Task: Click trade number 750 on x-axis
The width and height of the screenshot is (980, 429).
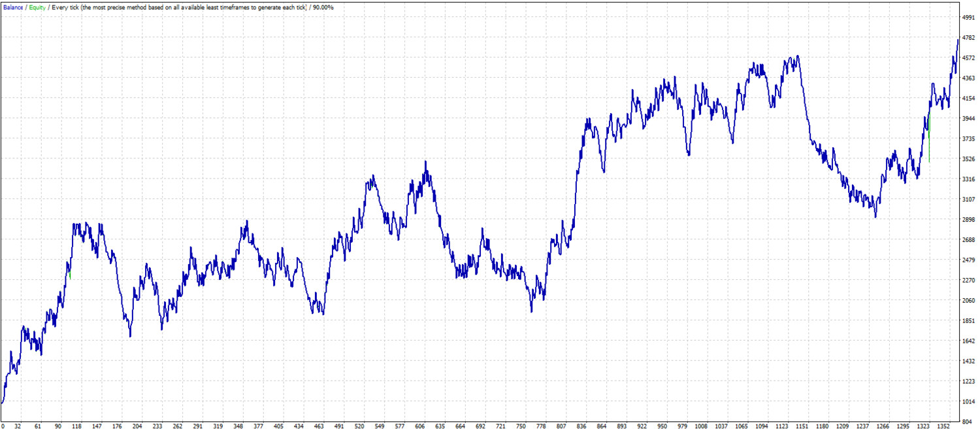Action: point(520,425)
